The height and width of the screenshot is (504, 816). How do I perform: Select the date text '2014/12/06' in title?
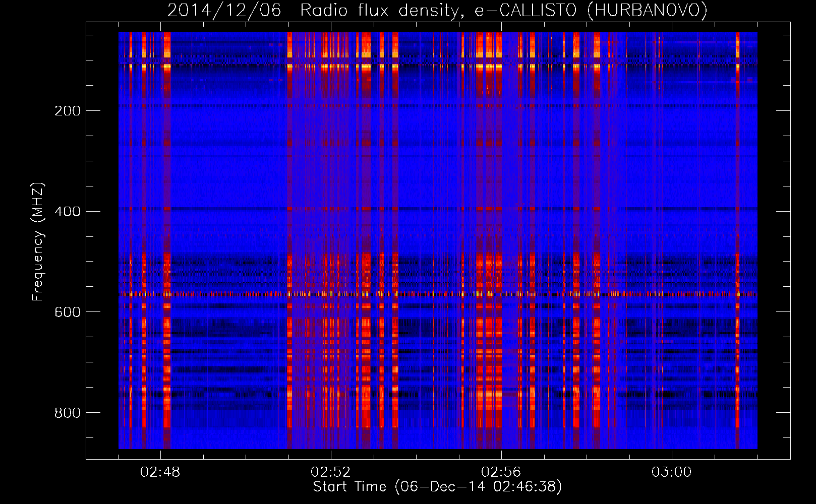pyautogui.click(x=224, y=10)
